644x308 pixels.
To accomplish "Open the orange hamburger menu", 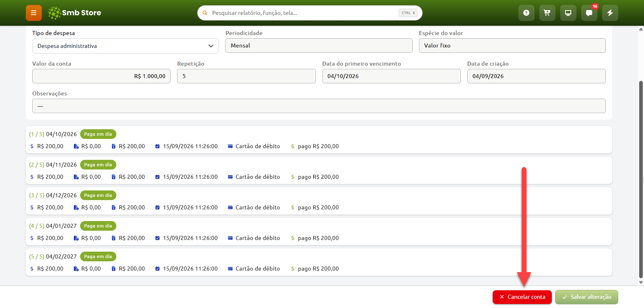I will tap(34, 13).
